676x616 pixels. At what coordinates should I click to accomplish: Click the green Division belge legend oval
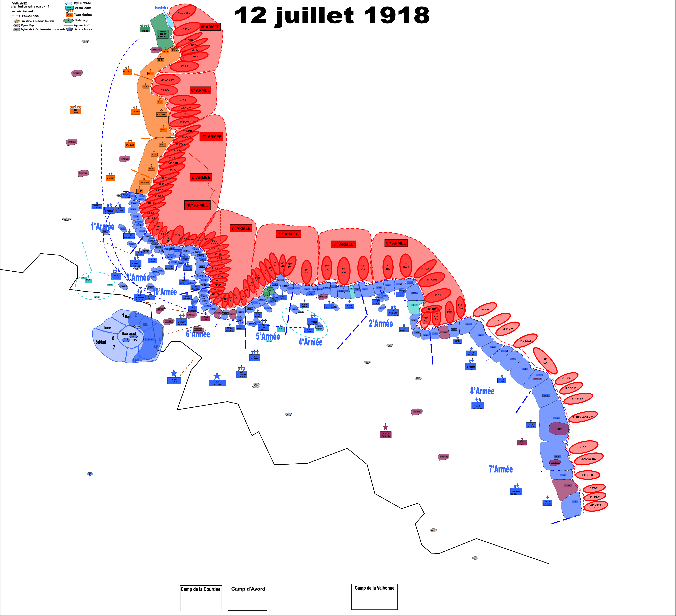pyautogui.click(x=68, y=21)
